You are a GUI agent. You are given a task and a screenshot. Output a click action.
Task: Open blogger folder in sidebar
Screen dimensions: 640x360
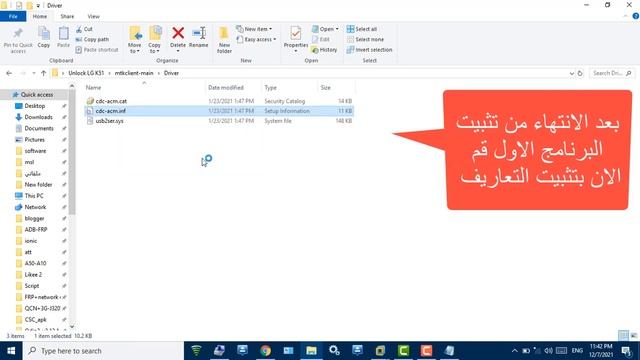point(34,218)
